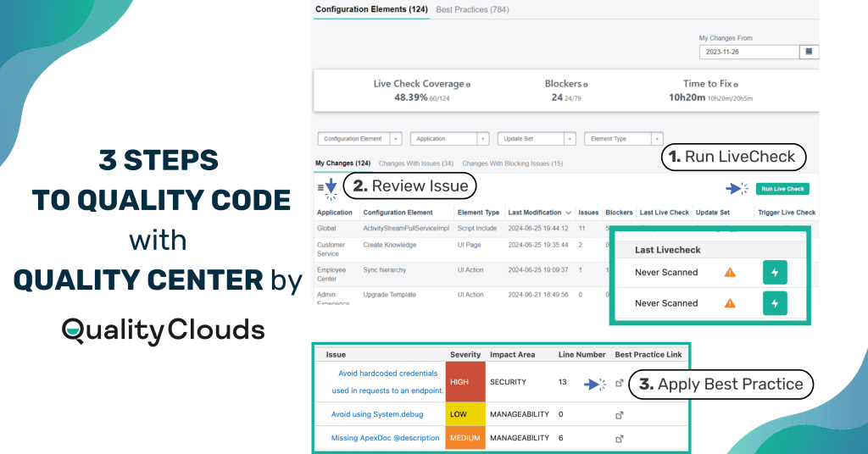The height and width of the screenshot is (454, 868).
Task: Click the 10h20m time to fix value
Action: [x=687, y=97]
